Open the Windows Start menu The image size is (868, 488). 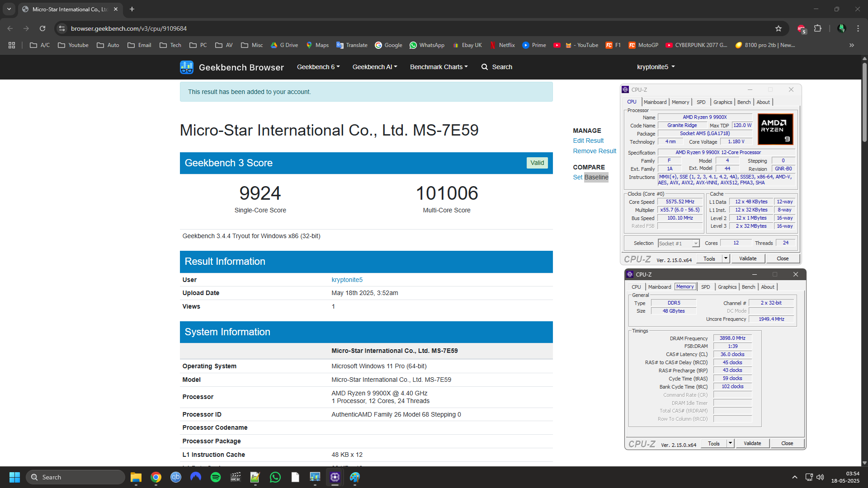[x=14, y=477]
